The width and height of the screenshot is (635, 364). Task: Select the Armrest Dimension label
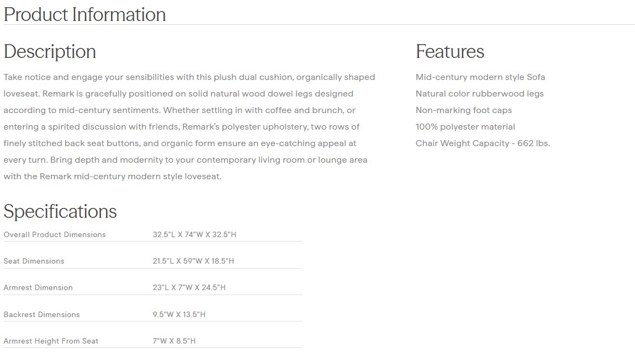coord(38,287)
